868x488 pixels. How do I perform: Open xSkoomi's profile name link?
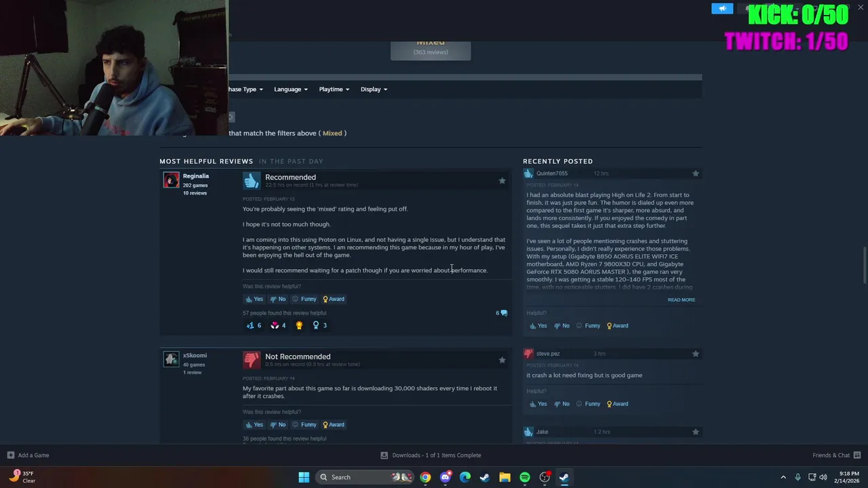coord(195,355)
